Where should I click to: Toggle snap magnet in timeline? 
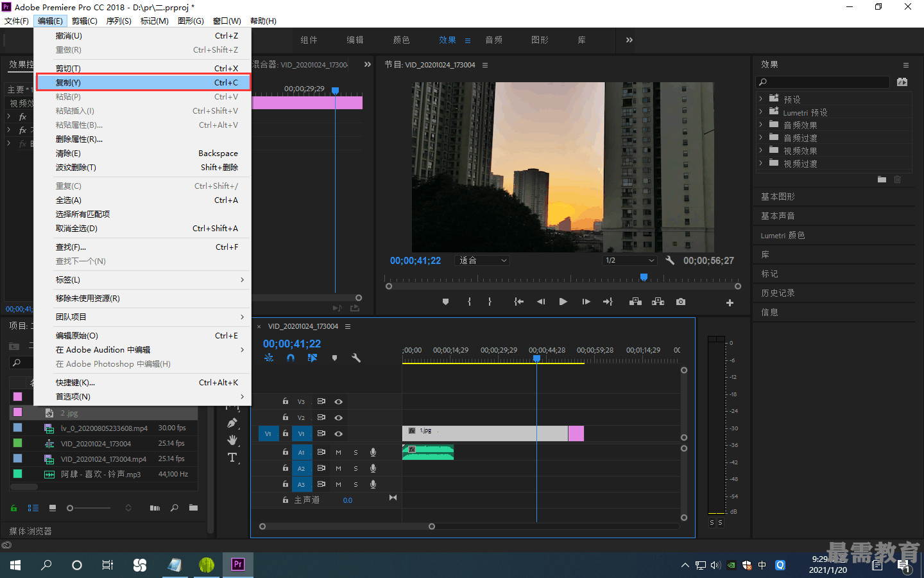click(291, 358)
